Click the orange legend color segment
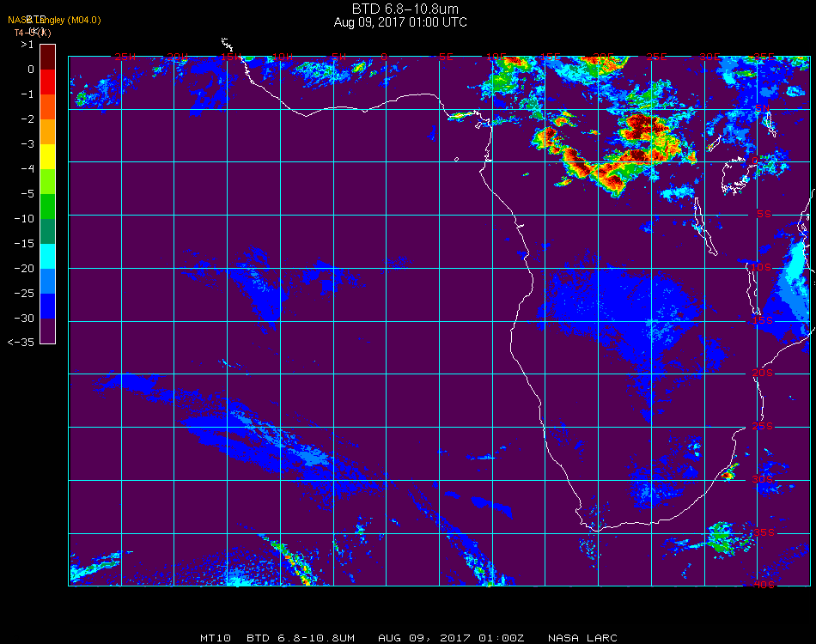Screen dimensions: 816x644 coord(47,131)
